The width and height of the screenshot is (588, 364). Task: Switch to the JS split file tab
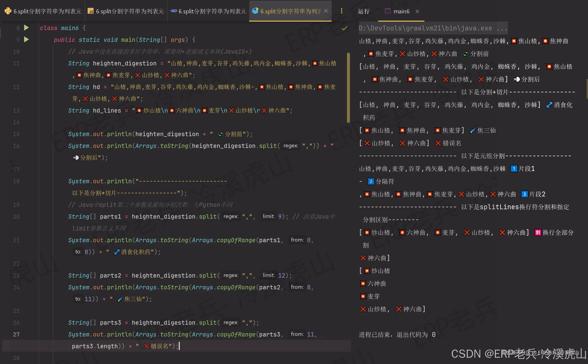130,11
